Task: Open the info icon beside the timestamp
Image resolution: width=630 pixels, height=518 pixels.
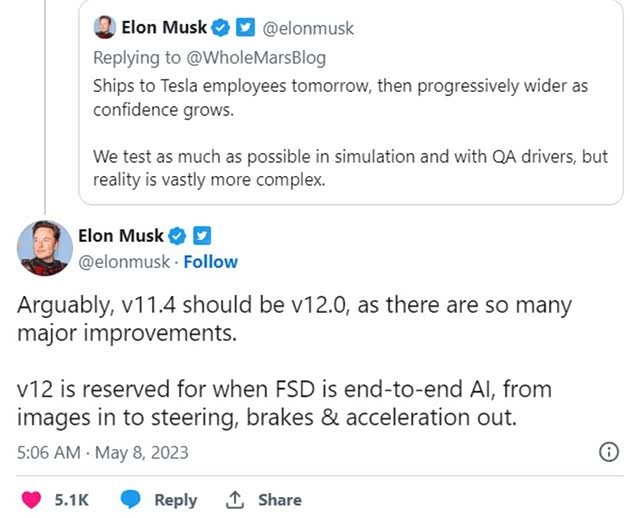Action: [608, 452]
